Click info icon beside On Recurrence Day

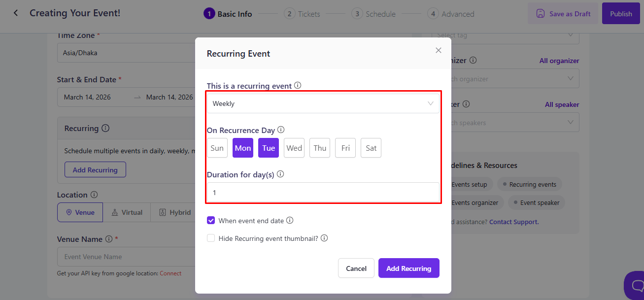(281, 130)
